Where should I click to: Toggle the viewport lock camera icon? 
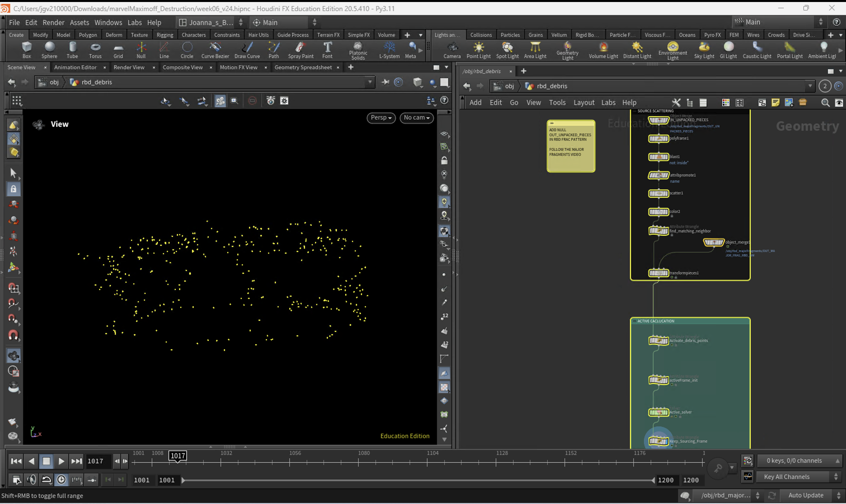444,160
